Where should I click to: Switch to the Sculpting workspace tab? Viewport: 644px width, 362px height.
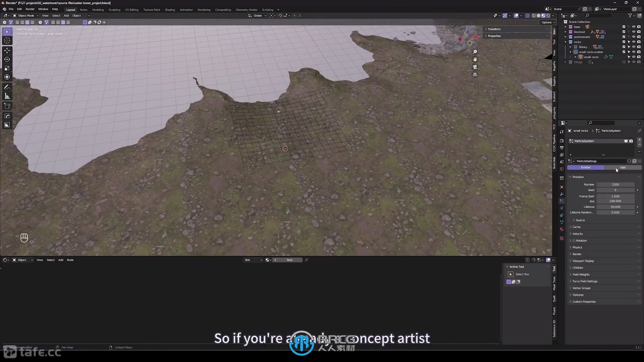click(x=114, y=10)
